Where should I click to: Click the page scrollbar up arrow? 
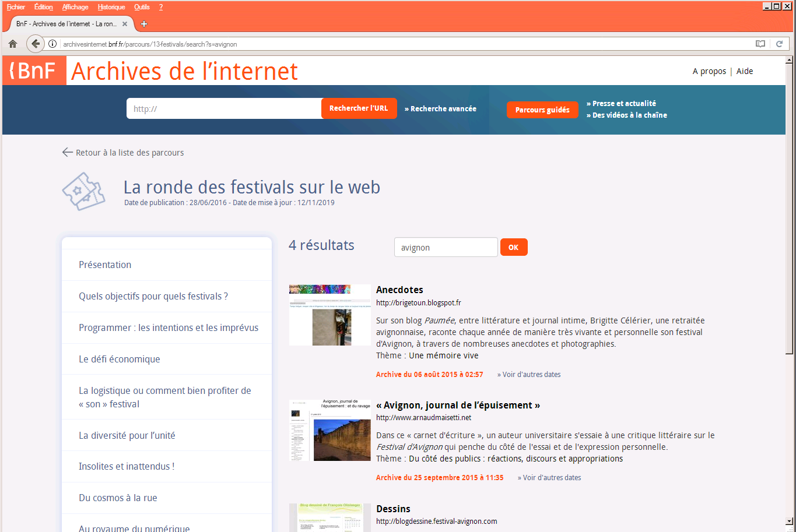coord(790,60)
